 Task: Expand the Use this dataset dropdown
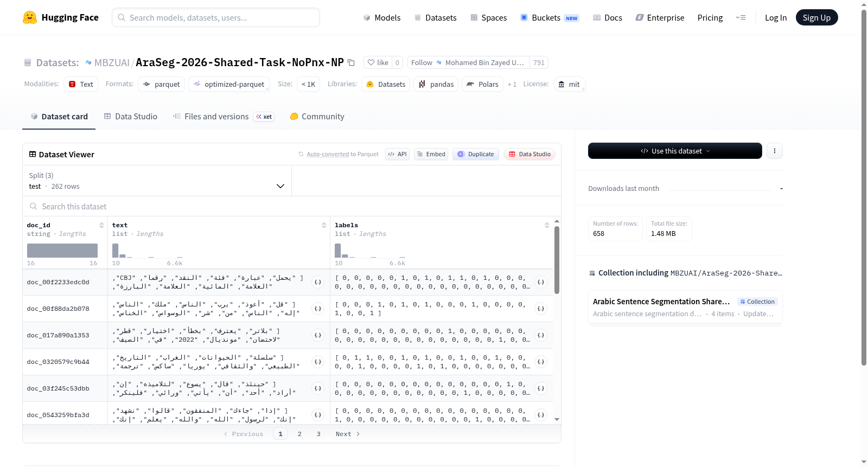[x=675, y=151]
